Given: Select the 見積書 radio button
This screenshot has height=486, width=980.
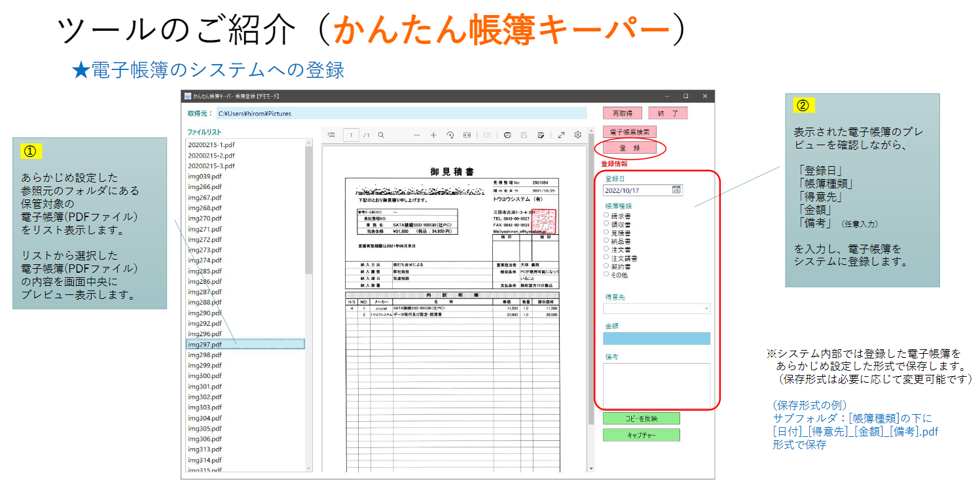Looking at the screenshot, I should [607, 232].
